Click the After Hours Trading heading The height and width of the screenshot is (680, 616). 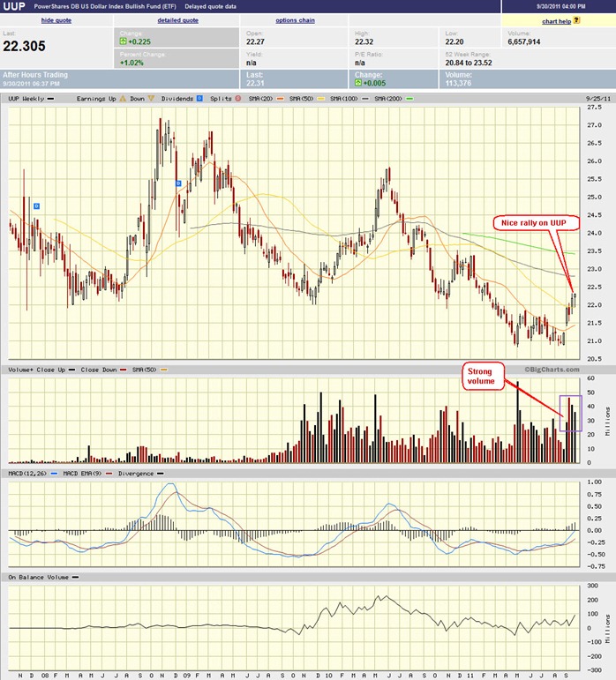tap(35, 75)
